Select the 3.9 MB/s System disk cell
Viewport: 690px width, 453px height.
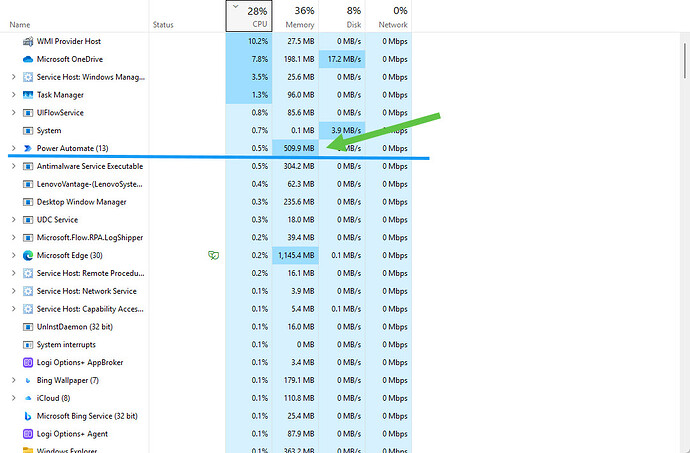[x=342, y=131]
